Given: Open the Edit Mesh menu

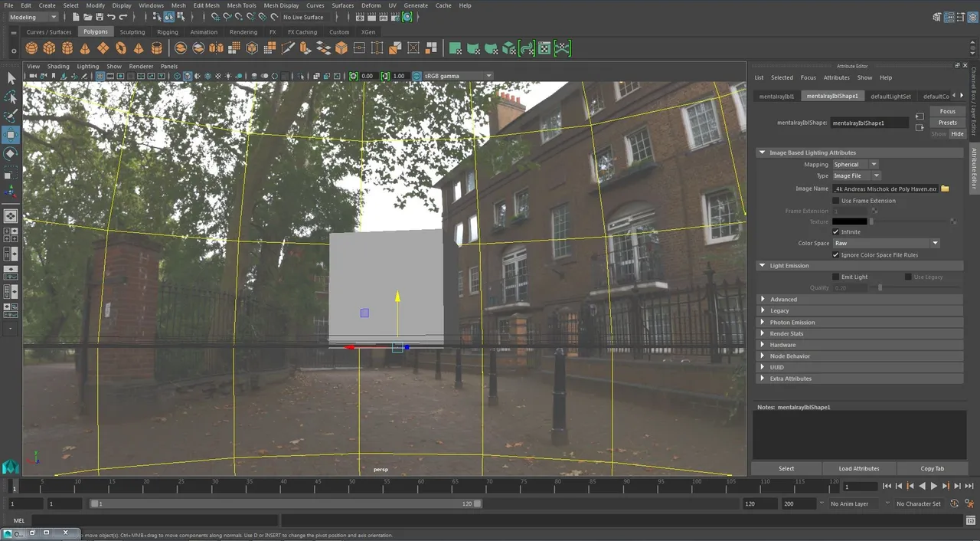Looking at the screenshot, I should tap(206, 5).
